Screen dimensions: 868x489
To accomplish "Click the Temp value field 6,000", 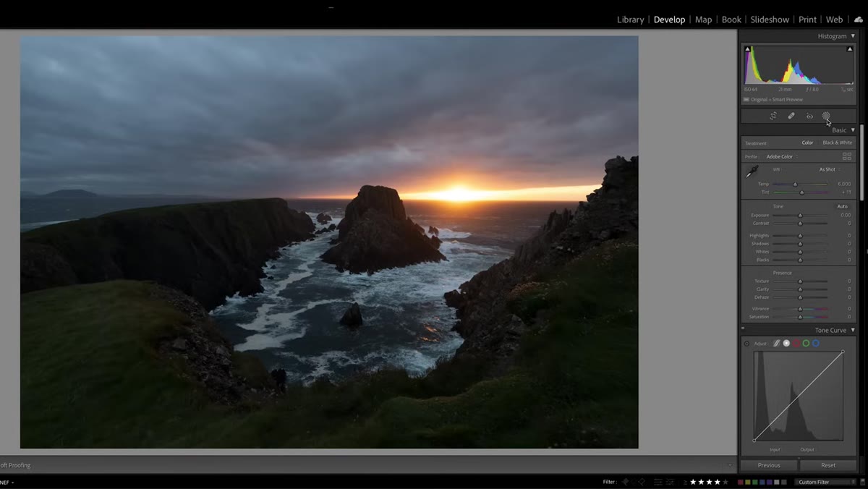I will tap(844, 184).
